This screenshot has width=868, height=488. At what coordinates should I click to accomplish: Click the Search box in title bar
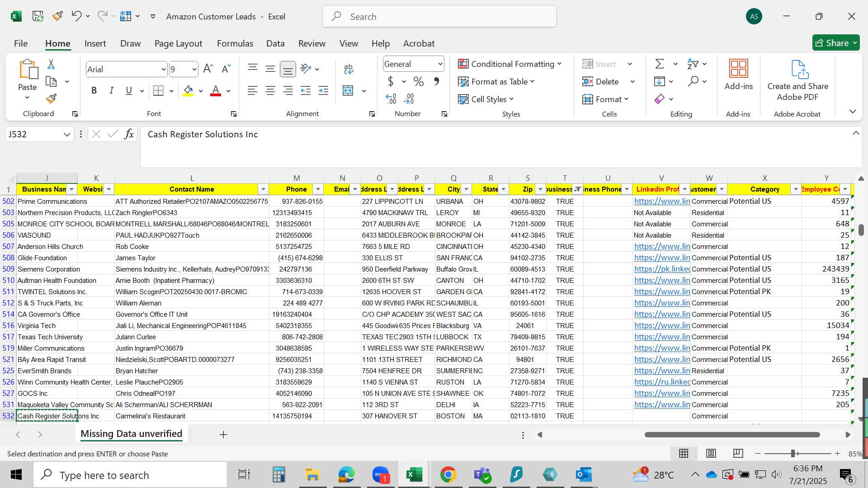(439, 17)
